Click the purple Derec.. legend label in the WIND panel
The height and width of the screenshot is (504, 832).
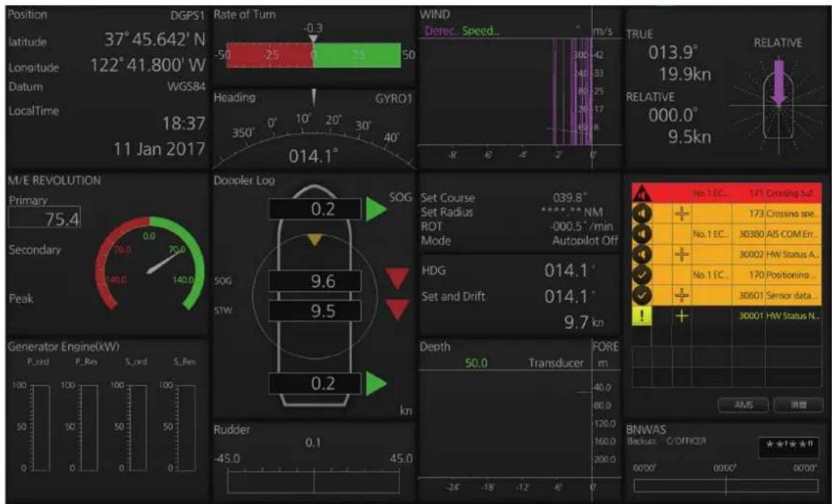(x=440, y=31)
